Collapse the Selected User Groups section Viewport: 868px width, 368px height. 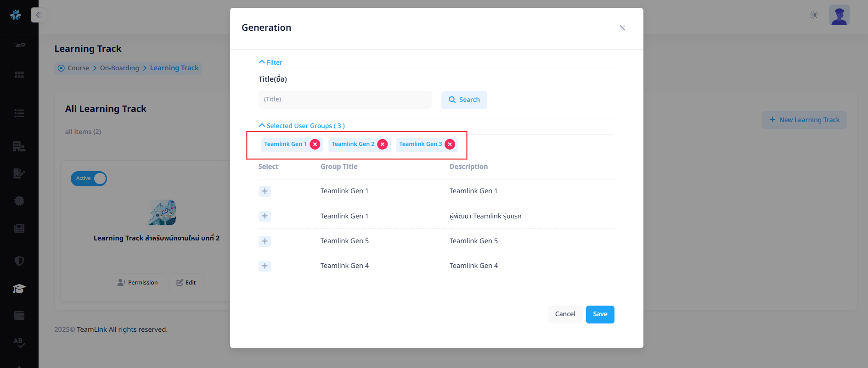coord(302,126)
